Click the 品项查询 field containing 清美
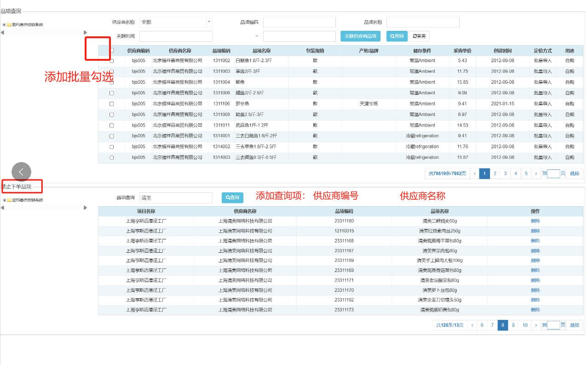588x365 pixels. pyautogui.click(x=176, y=197)
